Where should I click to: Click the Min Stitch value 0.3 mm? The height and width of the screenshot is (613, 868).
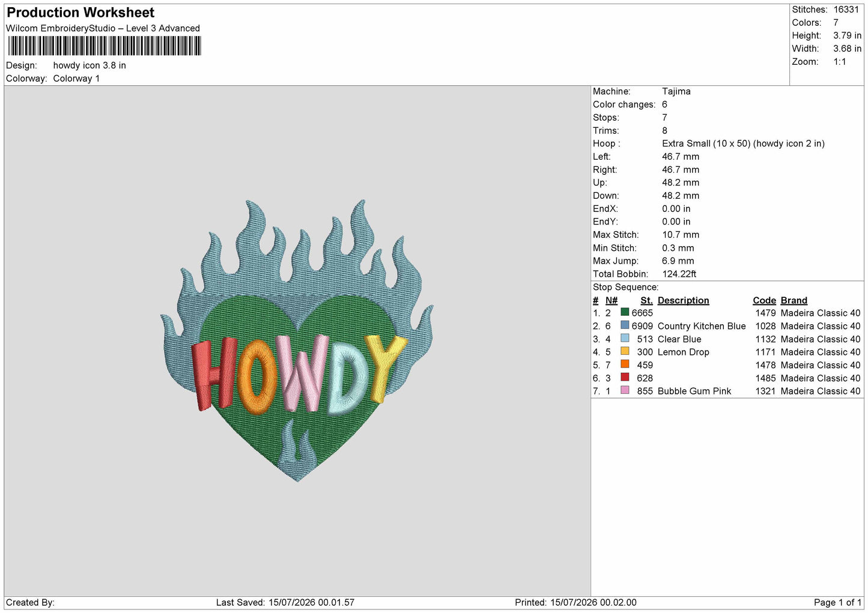coord(678,248)
